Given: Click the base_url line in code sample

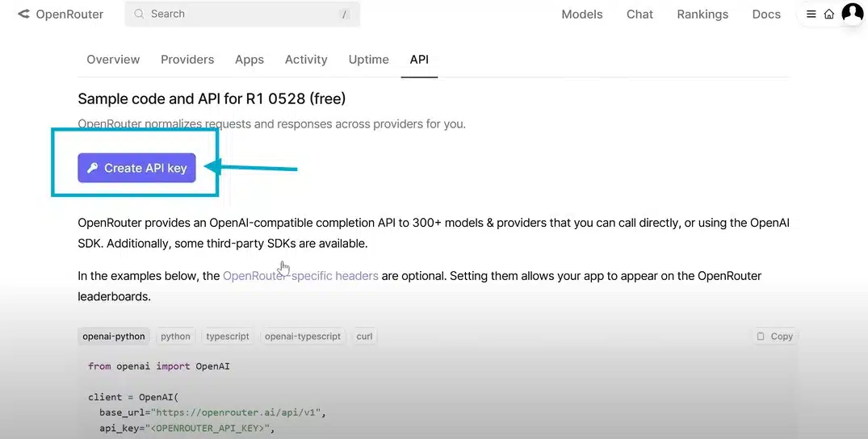Looking at the screenshot, I should [x=212, y=412].
